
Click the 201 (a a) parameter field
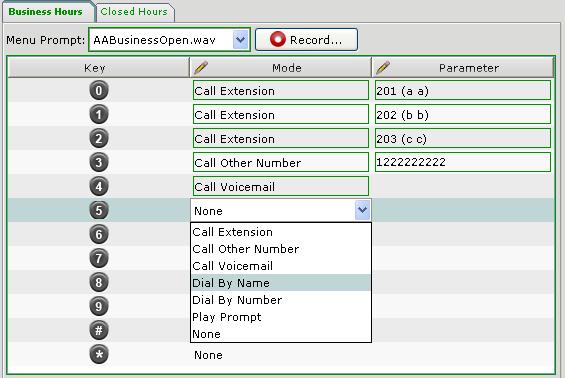click(x=463, y=90)
